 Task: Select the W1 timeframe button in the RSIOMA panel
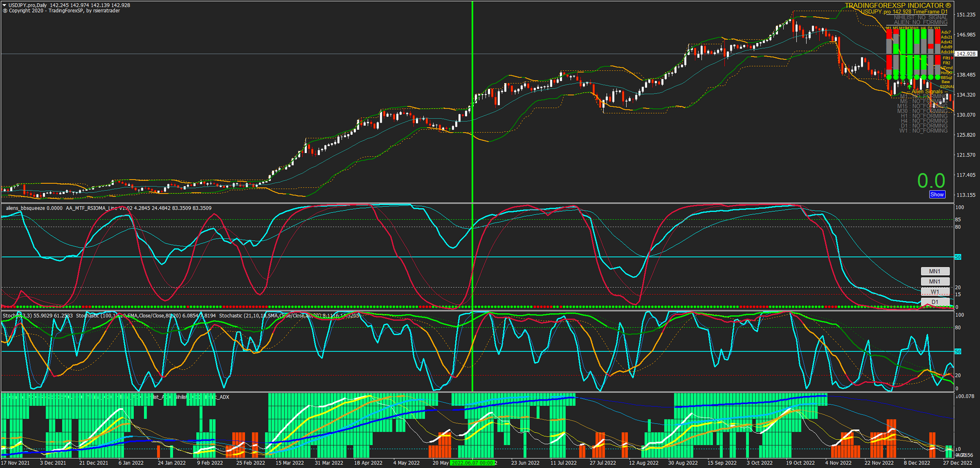point(935,292)
